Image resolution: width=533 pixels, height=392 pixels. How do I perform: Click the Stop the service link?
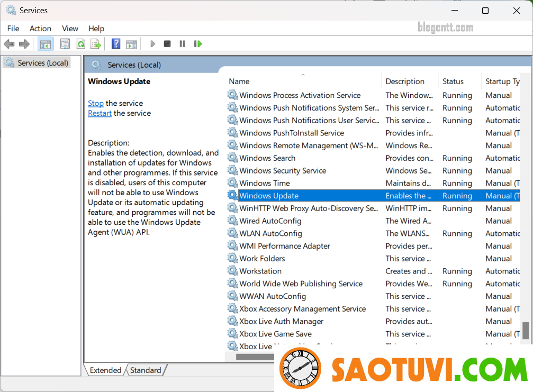click(95, 103)
